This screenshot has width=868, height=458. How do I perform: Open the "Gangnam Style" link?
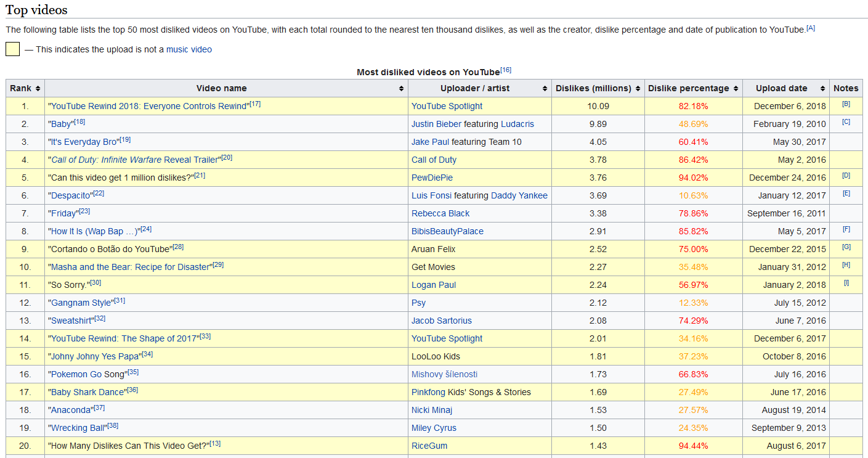(x=81, y=303)
